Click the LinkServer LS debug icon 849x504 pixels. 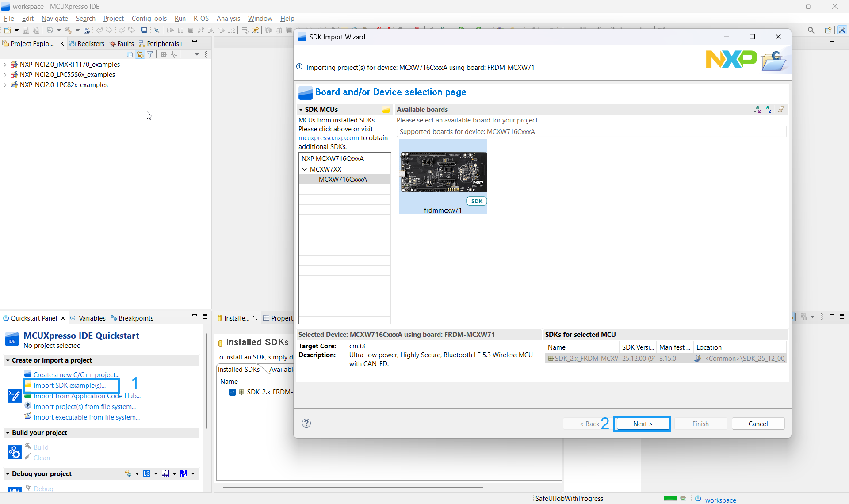point(147,473)
